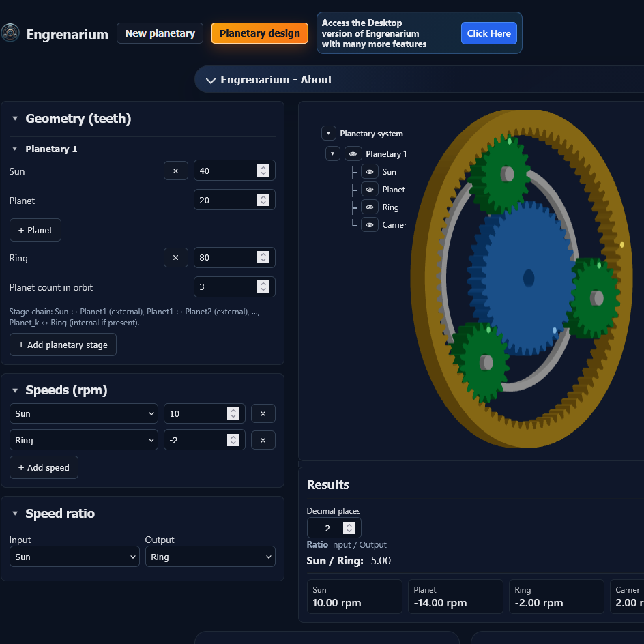Add another Planet gear
The width and height of the screenshot is (644, 644).
point(35,230)
